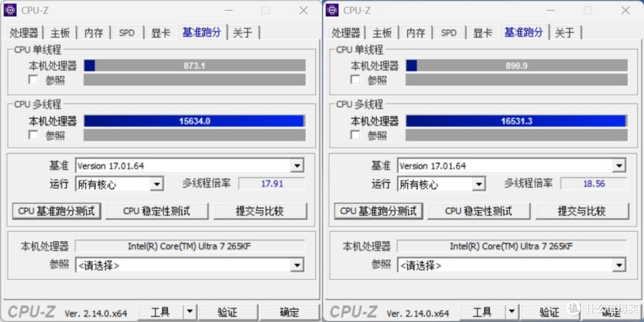Enable single-thread 参照 checkbox in right window
Image resolution: width=644 pixels, height=322 pixels.
point(355,80)
